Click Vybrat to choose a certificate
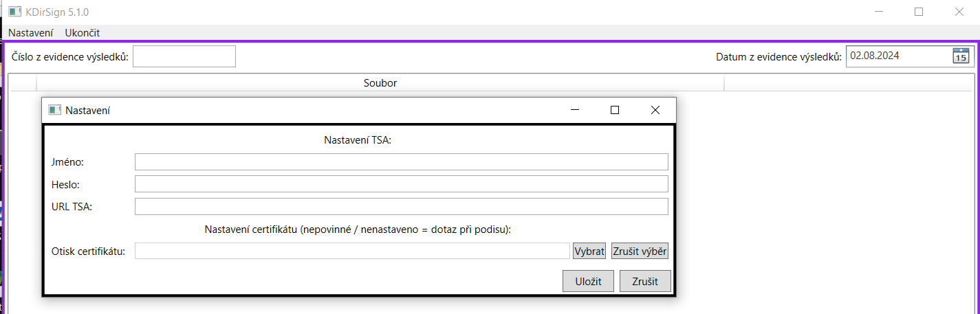980x314 pixels. coord(589,251)
